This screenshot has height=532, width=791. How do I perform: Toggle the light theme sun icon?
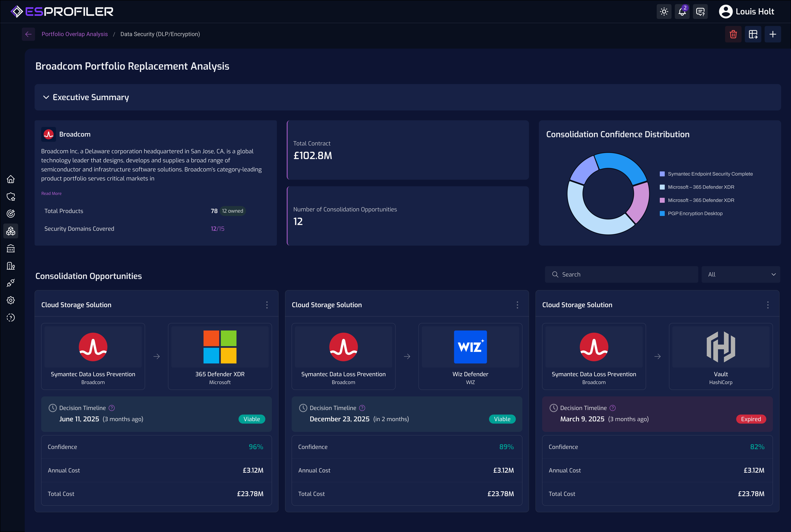664,12
